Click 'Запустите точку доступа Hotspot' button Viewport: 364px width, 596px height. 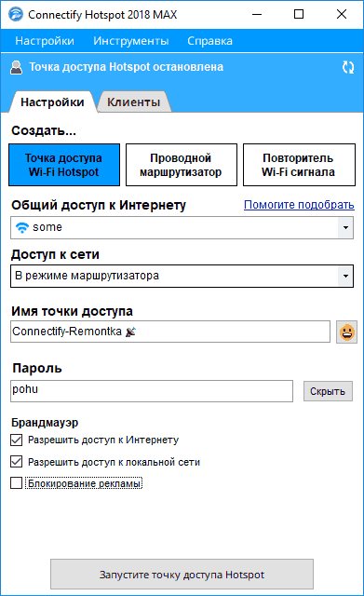(x=182, y=575)
